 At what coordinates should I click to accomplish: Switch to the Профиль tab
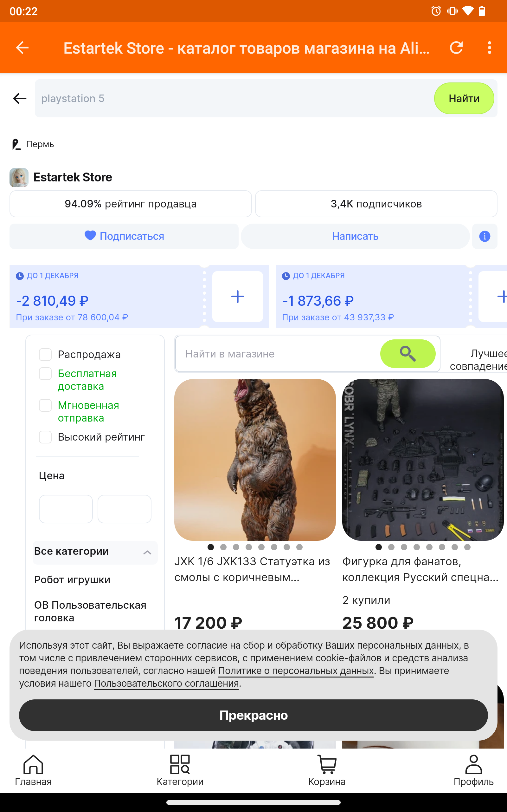tap(473, 770)
